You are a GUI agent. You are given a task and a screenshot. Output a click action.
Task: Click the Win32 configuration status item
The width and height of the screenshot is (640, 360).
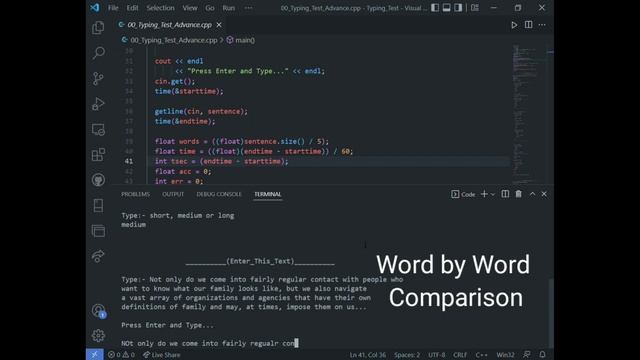[x=505, y=355]
